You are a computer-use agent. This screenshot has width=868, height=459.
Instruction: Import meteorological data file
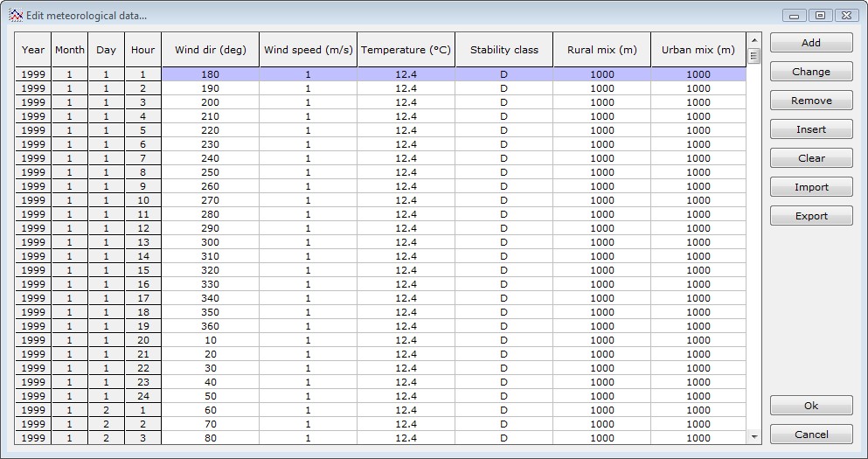point(810,187)
